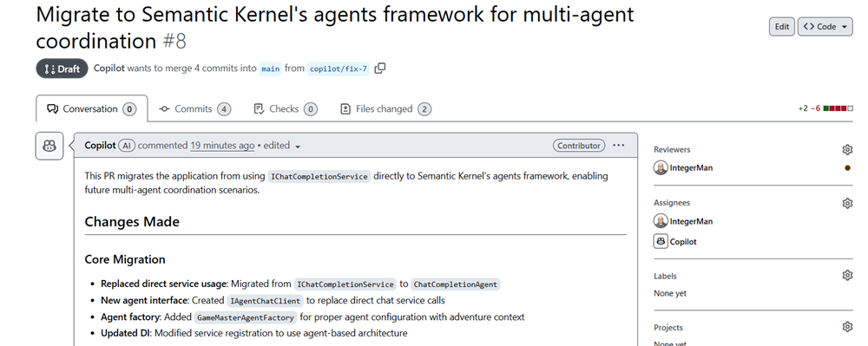Switch to the Checks tab
Screen dimensions: 868x346
[x=285, y=109]
